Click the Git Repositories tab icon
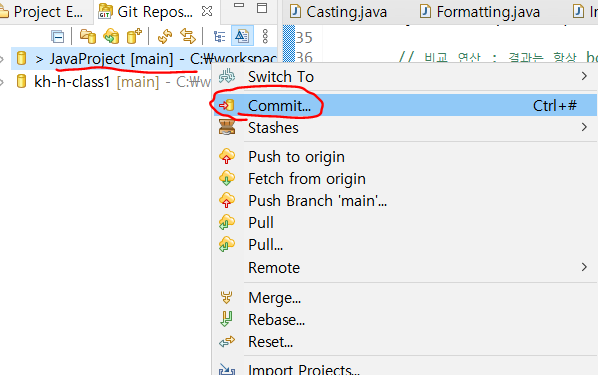 click(x=105, y=11)
